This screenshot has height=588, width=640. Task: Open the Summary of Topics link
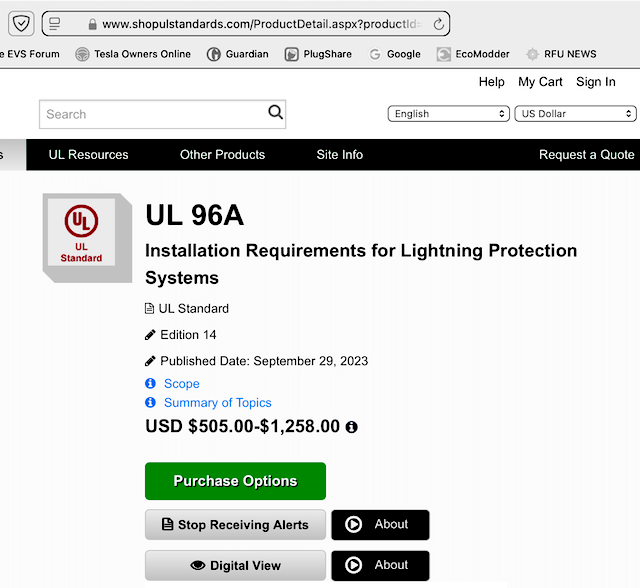tap(218, 403)
